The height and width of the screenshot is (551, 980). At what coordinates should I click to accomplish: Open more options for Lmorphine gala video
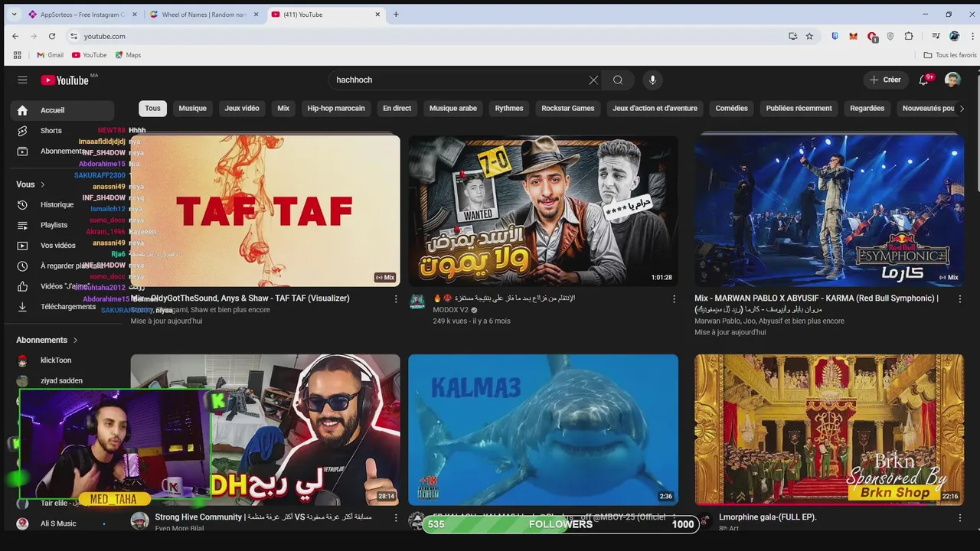coord(960,518)
